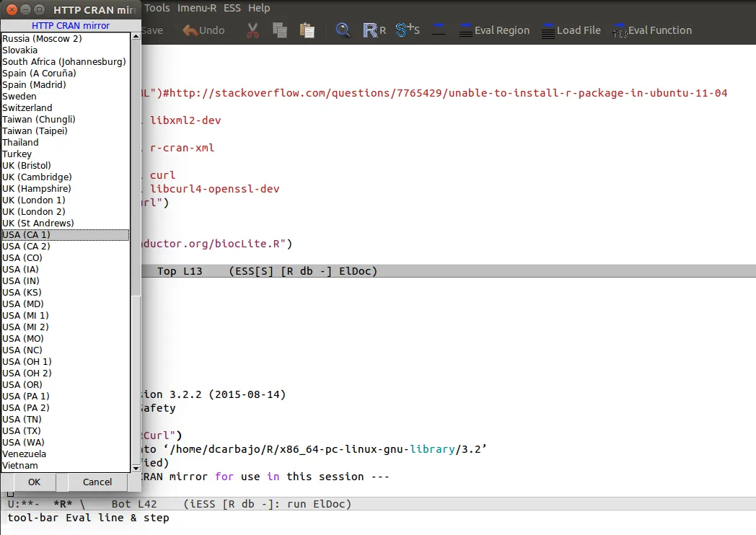Start R process with R icon
The height and width of the screenshot is (535, 756).
(374, 30)
